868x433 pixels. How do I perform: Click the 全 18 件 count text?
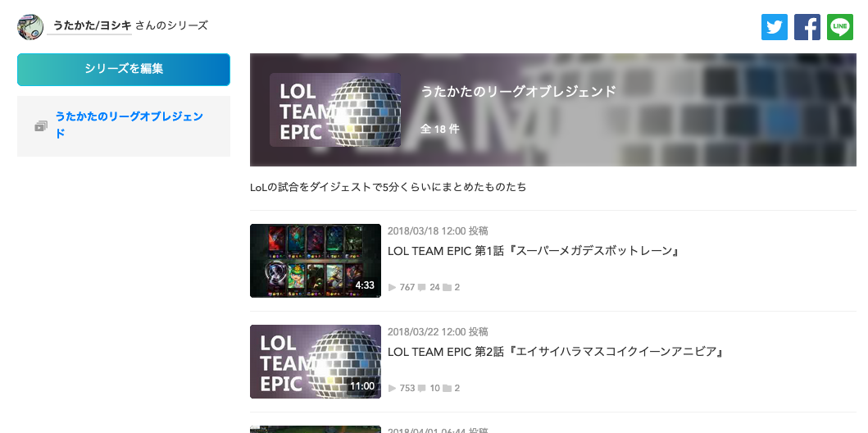pyautogui.click(x=440, y=129)
